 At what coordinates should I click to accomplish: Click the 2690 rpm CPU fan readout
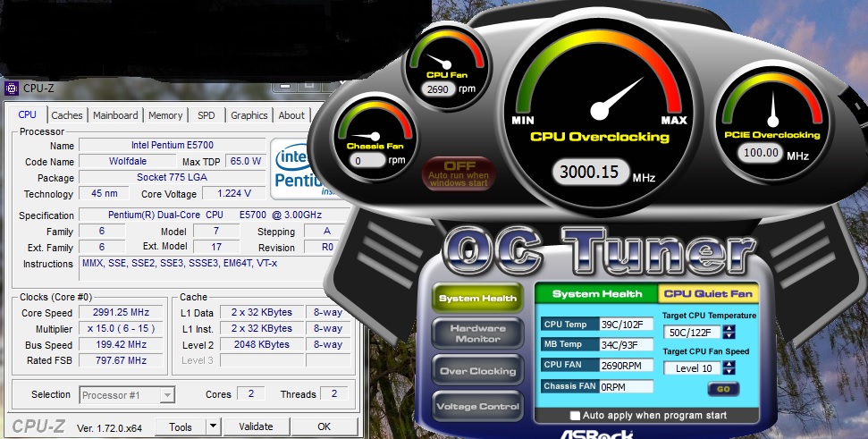pyautogui.click(x=438, y=89)
